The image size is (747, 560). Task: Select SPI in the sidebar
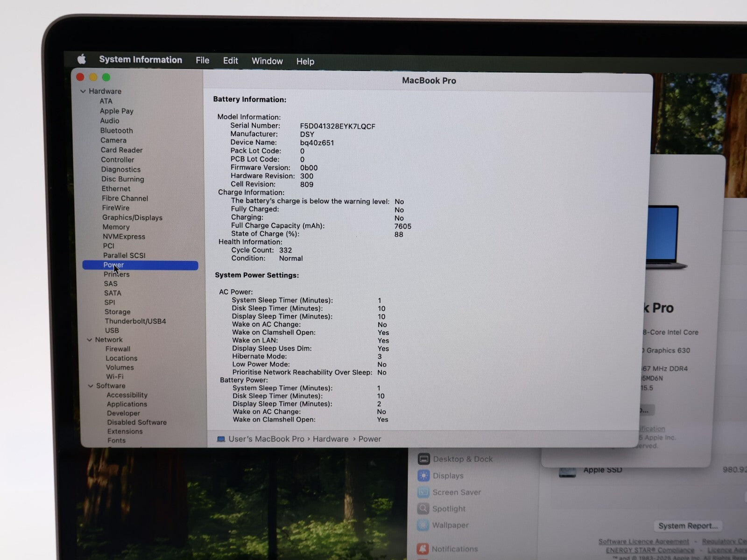(110, 302)
